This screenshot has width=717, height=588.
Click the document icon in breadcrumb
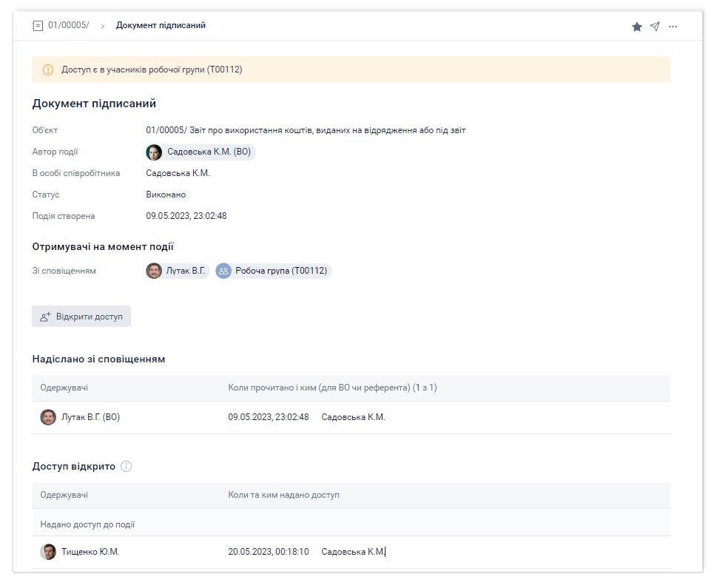coord(38,26)
